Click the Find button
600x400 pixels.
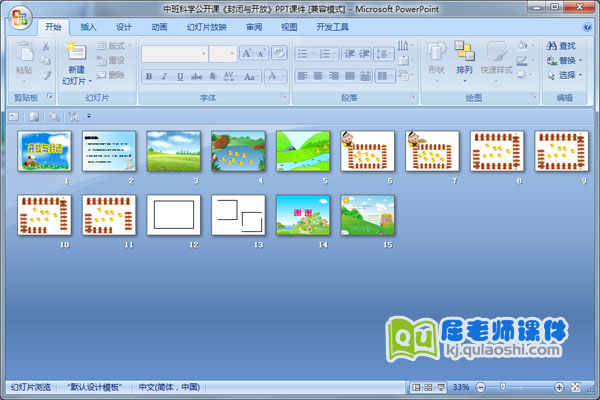pos(561,46)
